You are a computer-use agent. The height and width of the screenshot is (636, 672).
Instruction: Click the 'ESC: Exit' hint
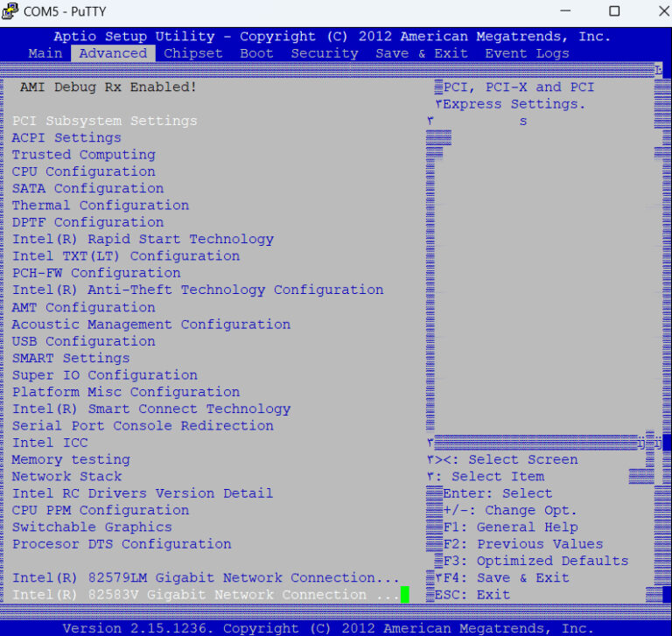pos(472,595)
